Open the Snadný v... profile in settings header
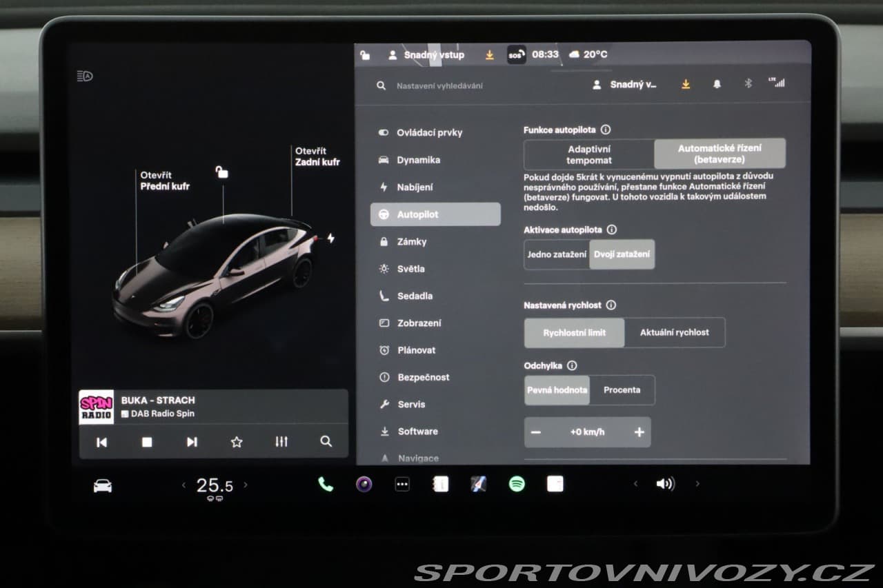This screenshot has width=883, height=588. tap(625, 85)
